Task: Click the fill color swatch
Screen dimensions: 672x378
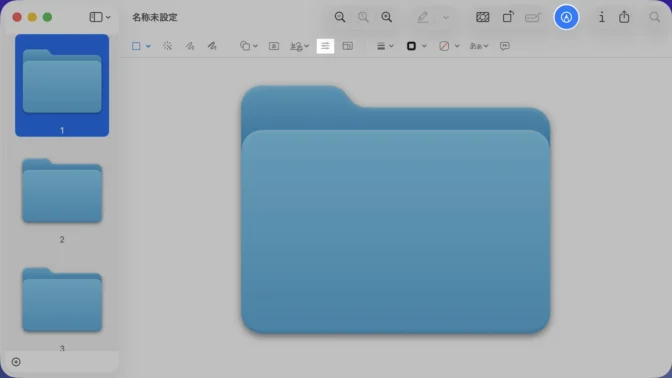Action: pos(444,46)
